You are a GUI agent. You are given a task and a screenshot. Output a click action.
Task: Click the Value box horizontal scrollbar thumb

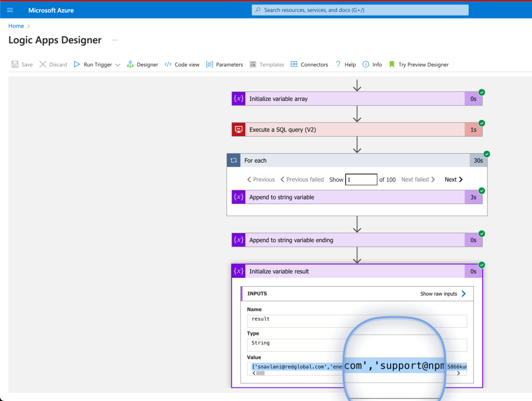pyautogui.click(x=260, y=373)
